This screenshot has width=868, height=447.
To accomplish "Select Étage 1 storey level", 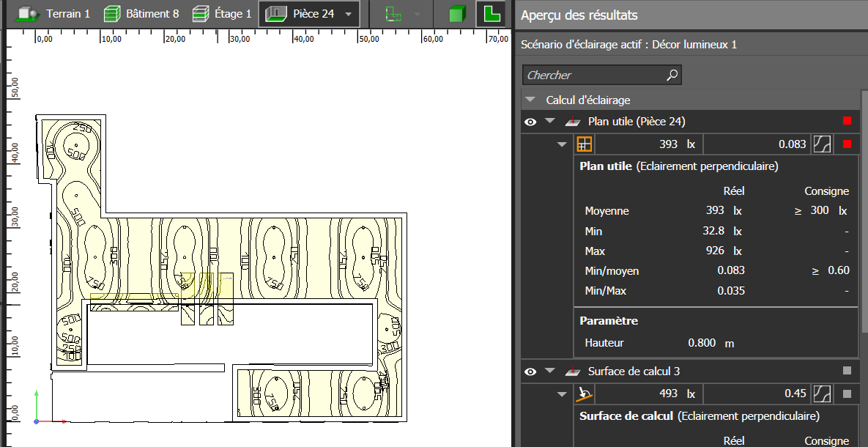I will [x=222, y=14].
